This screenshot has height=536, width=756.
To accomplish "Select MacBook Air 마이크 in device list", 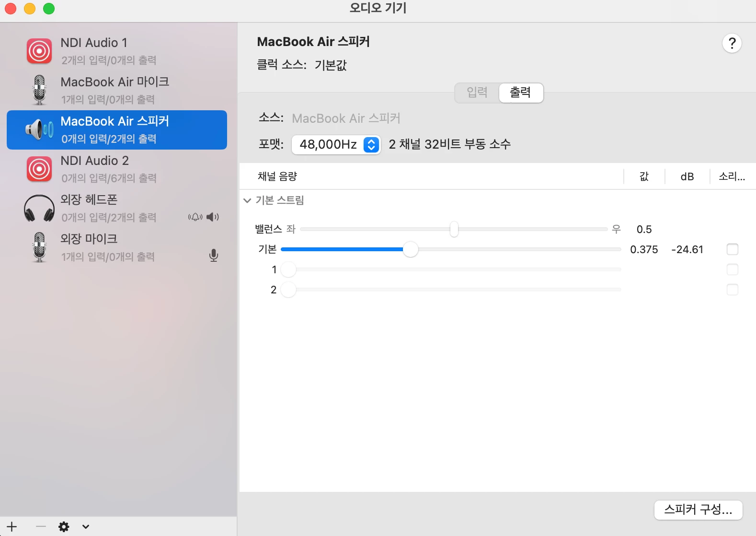I will pos(117,90).
